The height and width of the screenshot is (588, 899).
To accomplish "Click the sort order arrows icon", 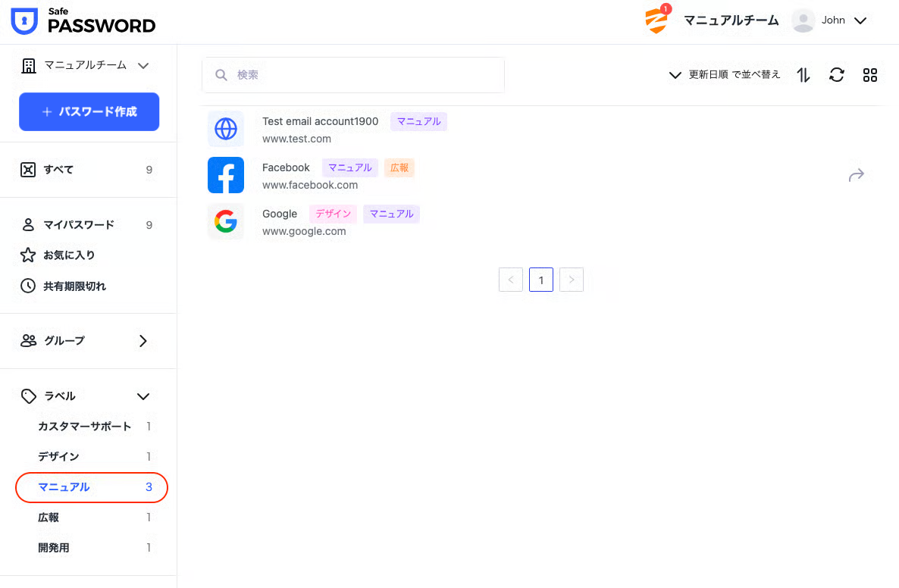I will pos(803,75).
